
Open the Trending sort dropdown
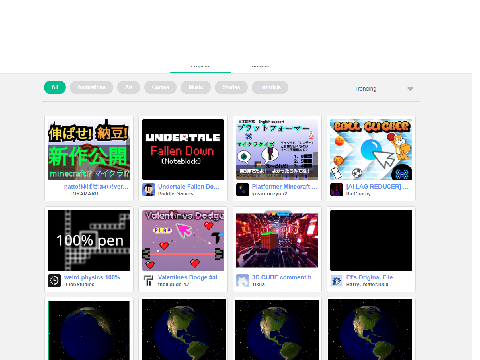383,89
